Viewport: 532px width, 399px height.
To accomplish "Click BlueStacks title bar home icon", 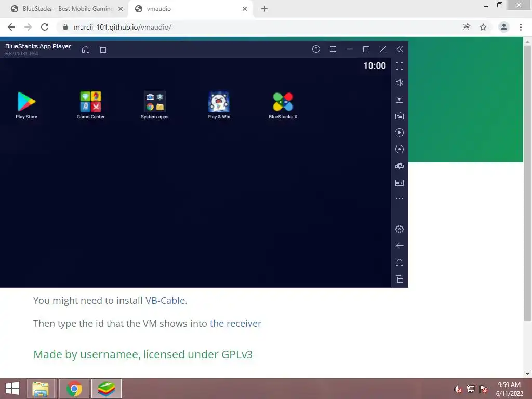I will [x=86, y=49].
